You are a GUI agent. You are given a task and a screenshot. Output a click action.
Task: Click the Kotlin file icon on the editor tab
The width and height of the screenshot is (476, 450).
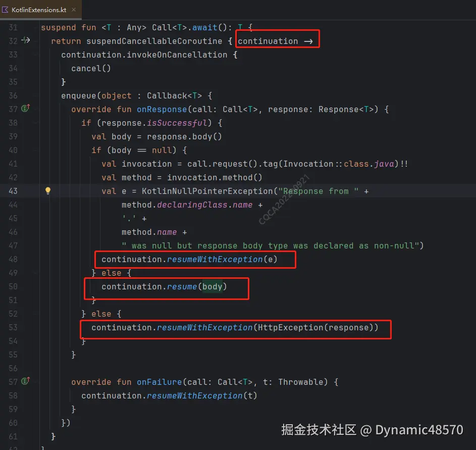[6, 9]
